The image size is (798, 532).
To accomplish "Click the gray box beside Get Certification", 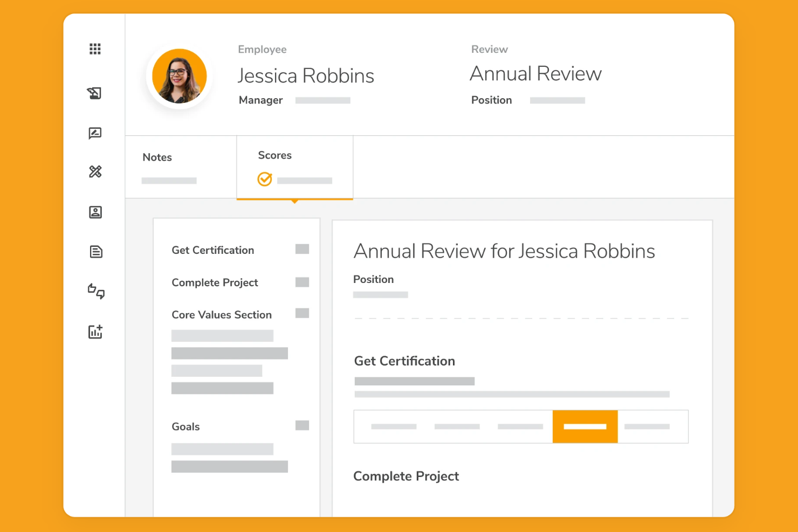I will pos(302,249).
